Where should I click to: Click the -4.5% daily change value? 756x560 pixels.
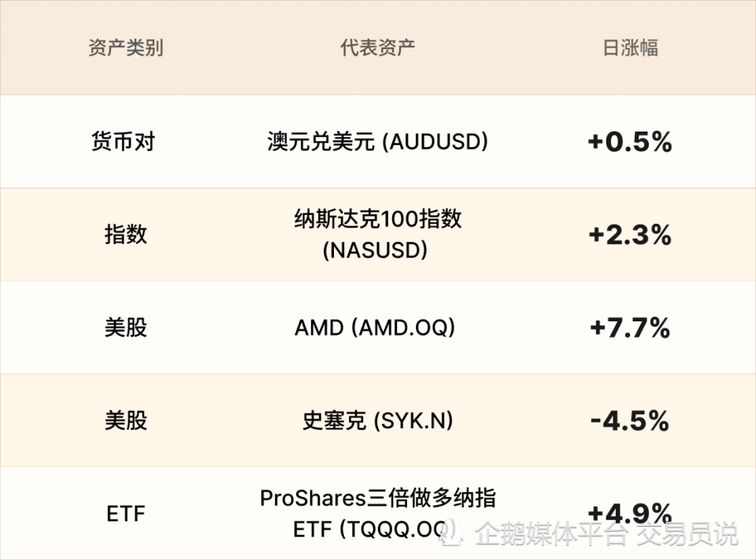[x=630, y=421]
